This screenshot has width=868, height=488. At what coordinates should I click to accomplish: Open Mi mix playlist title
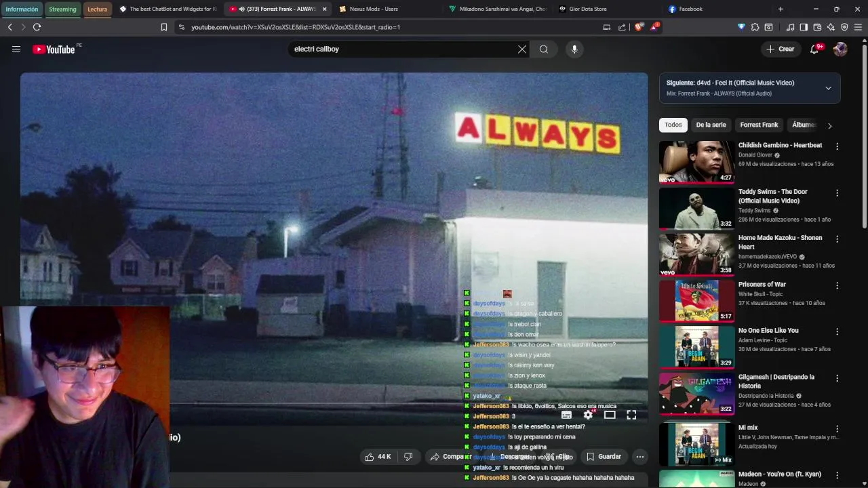point(748,428)
